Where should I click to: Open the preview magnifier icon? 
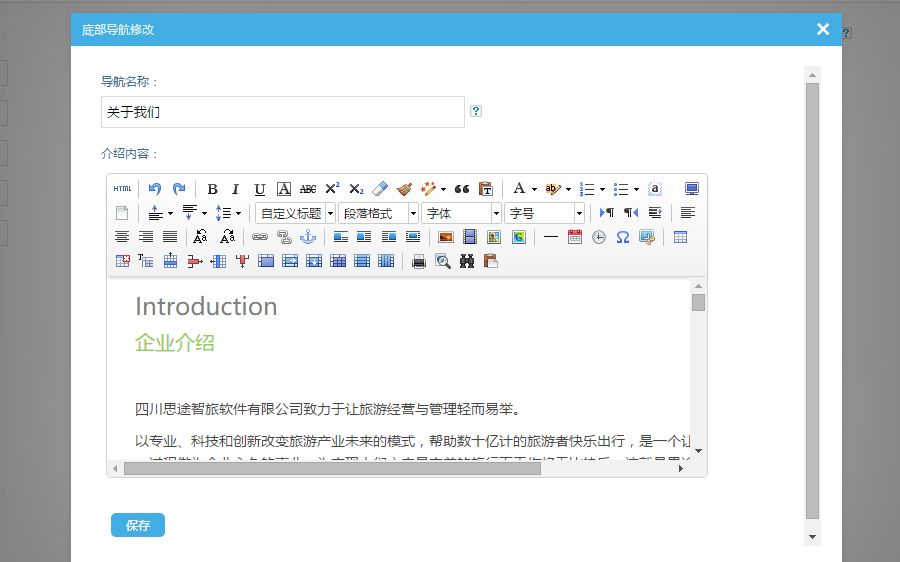click(x=442, y=261)
